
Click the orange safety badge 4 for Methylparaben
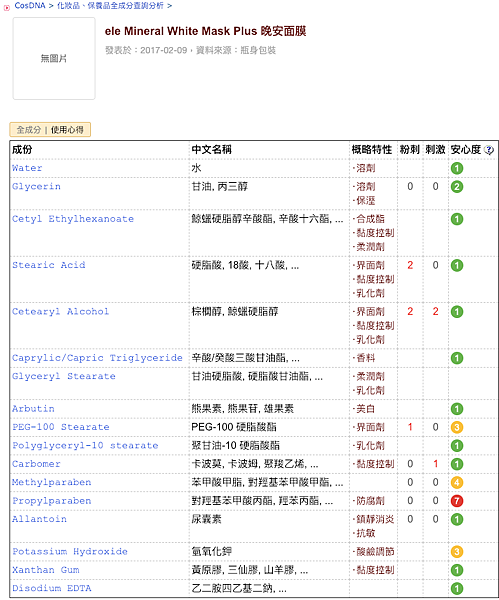457,483
